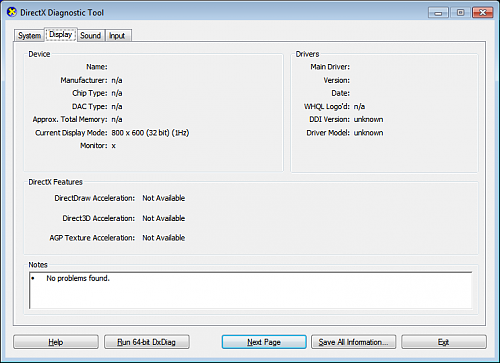The height and width of the screenshot is (363, 500).
Task: Minimize the DirectX Diagnostic Tool window
Action: [438, 13]
